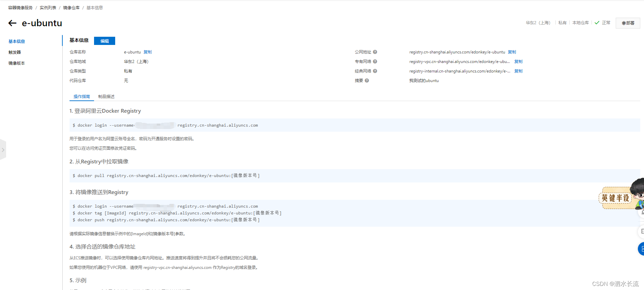The image size is (644, 290).
Task: Click the blue floating button at right edge
Action: (x=641, y=249)
